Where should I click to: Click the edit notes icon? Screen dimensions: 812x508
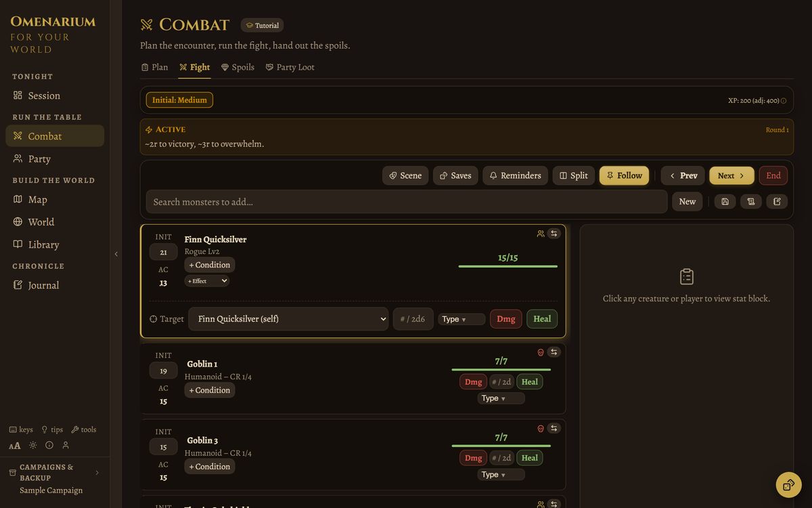pyautogui.click(x=777, y=202)
